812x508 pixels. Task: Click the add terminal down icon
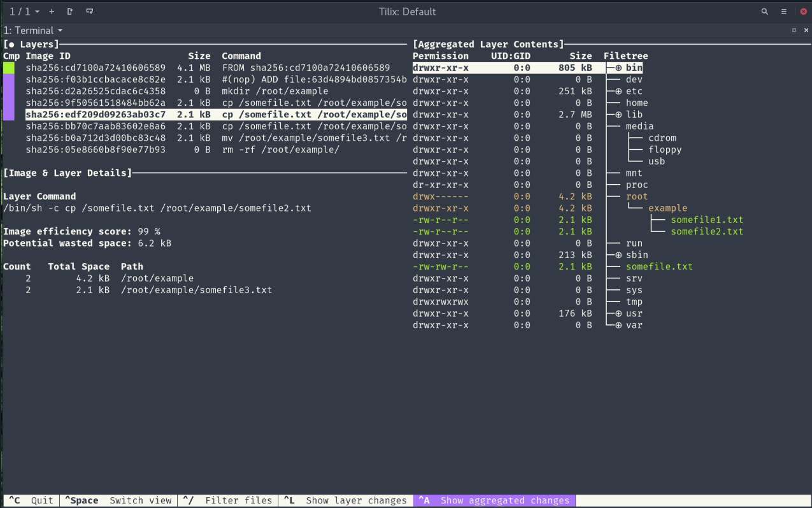[90, 11]
